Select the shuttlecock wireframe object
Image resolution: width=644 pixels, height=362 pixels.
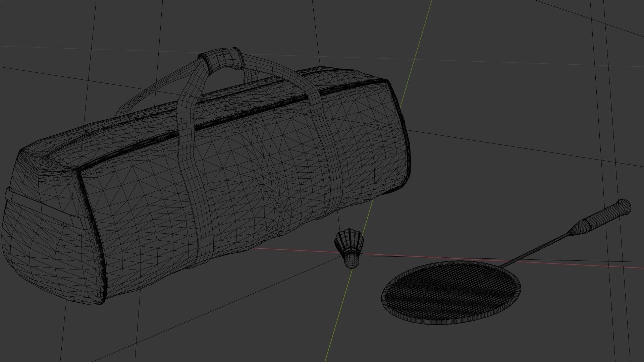349,248
